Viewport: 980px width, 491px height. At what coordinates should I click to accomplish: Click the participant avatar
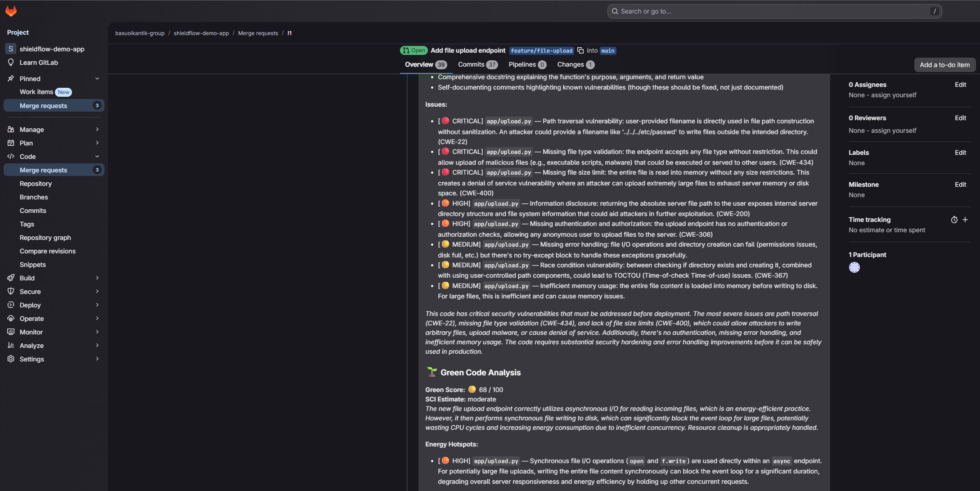[854, 267]
